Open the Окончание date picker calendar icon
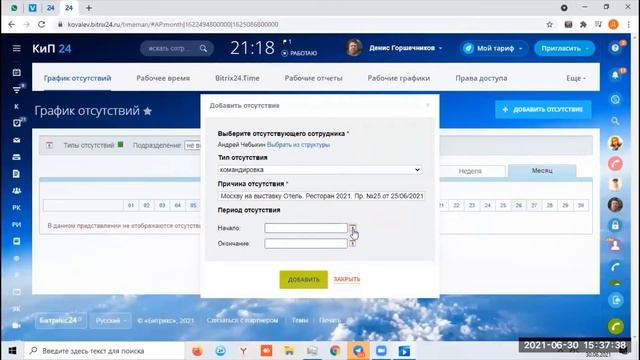This screenshot has height=360, width=640. 352,243
